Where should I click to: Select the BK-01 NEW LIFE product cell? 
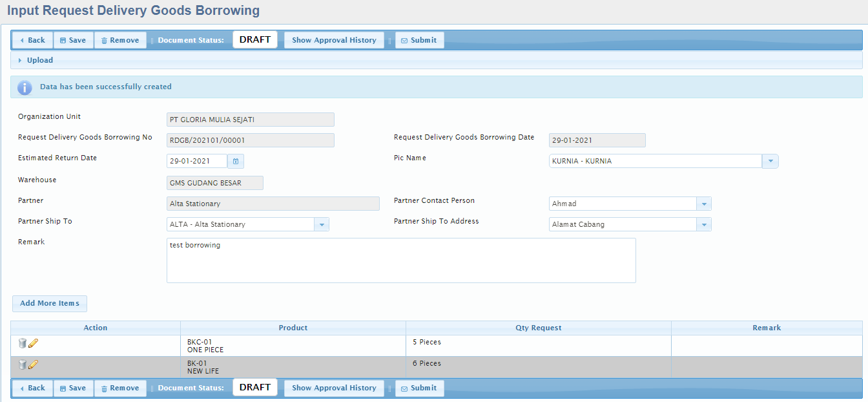click(x=293, y=367)
